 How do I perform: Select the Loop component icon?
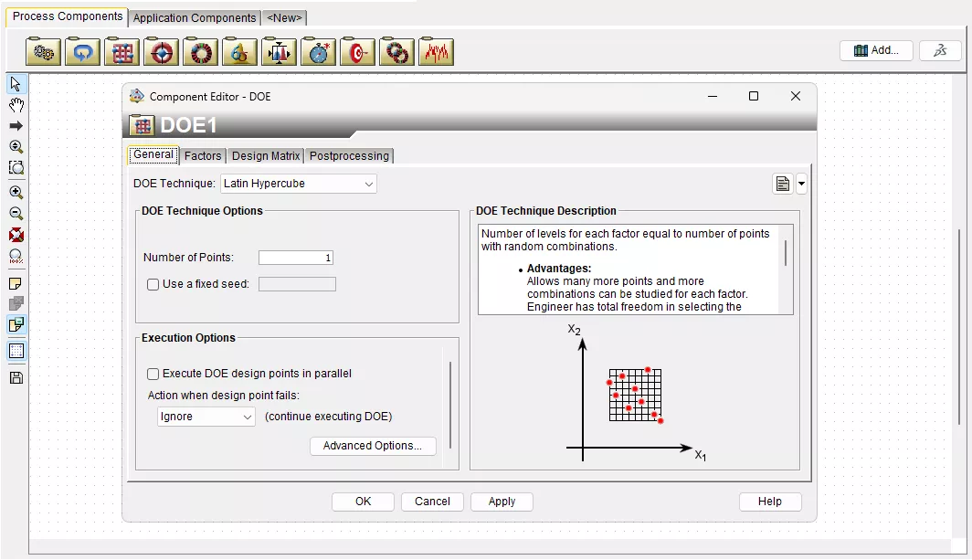82,52
